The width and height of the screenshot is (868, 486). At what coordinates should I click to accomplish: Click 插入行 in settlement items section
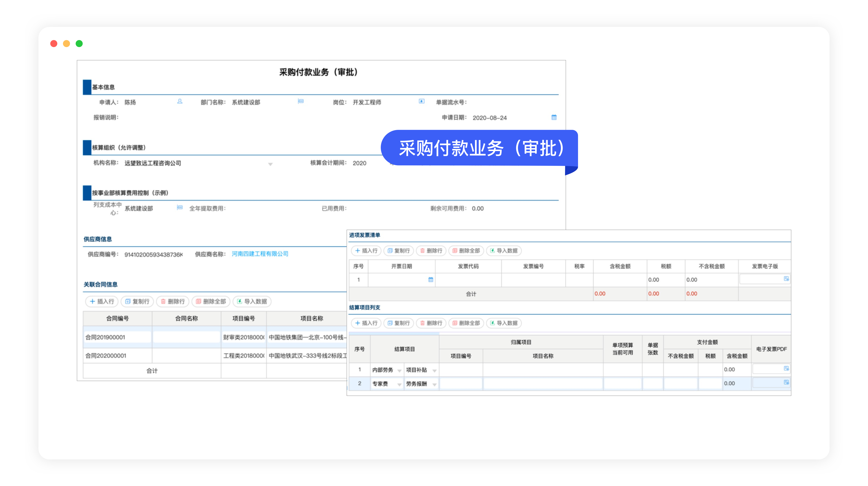tap(366, 323)
